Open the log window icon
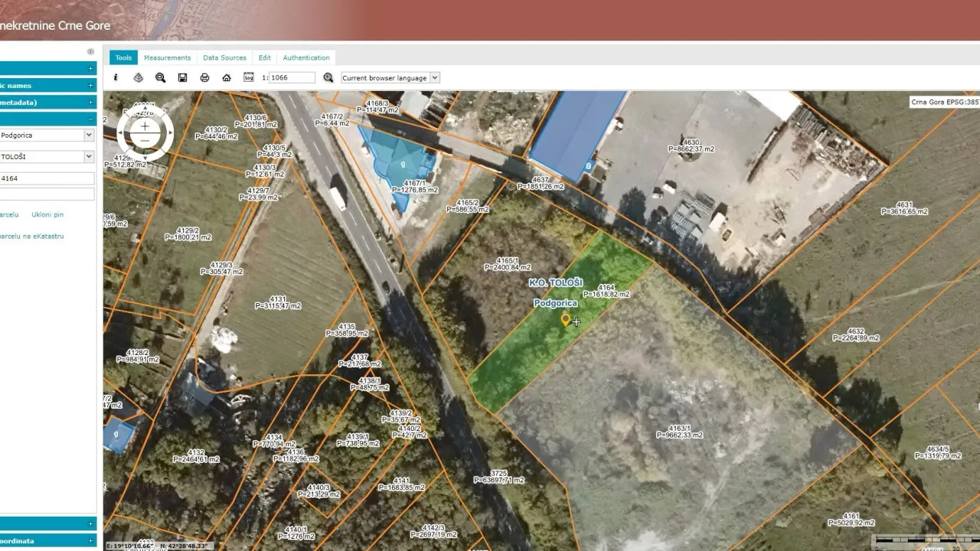The height and width of the screenshot is (551, 980). [248, 77]
